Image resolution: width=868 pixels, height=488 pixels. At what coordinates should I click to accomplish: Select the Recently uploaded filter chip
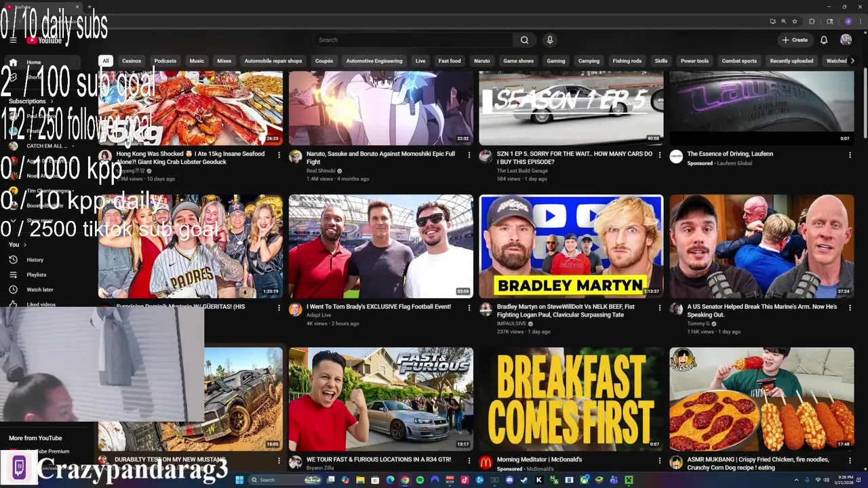pyautogui.click(x=791, y=61)
